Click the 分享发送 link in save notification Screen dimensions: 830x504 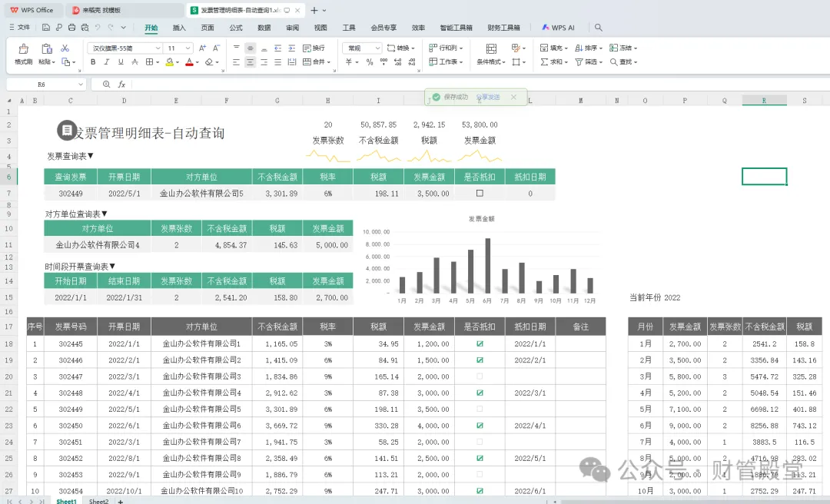(x=487, y=98)
